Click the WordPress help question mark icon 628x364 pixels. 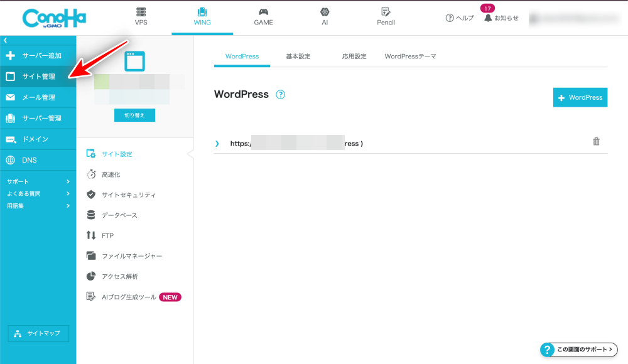pyautogui.click(x=281, y=95)
